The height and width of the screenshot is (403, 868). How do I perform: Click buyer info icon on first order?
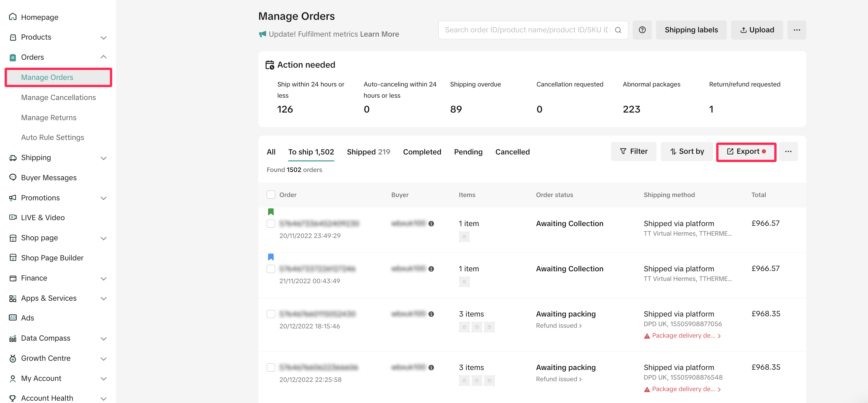pos(431,223)
